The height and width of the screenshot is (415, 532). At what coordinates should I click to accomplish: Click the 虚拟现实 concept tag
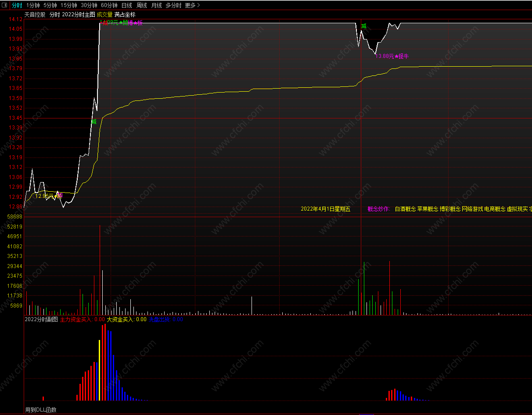pyautogui.click(x=517, y=209)
